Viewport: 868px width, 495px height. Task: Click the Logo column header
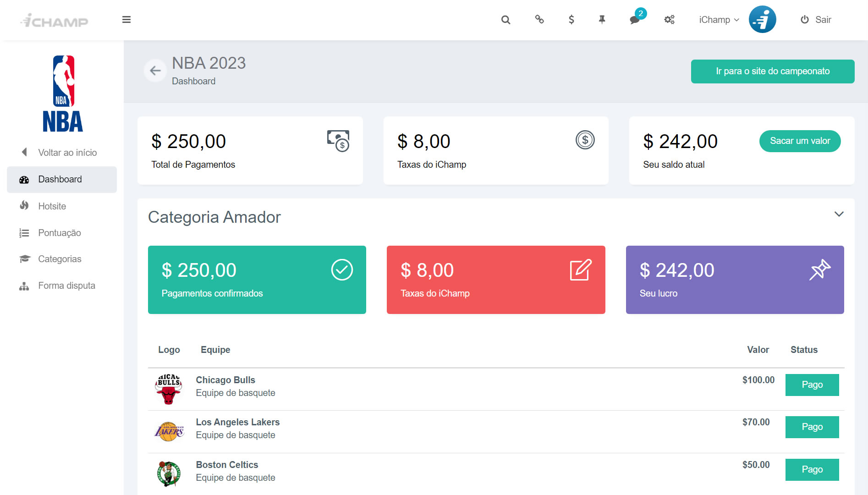(169, 350)
